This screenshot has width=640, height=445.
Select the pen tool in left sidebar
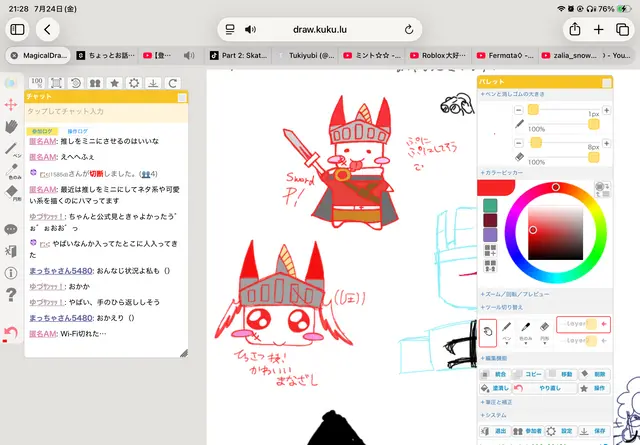(x=12, y=149)
